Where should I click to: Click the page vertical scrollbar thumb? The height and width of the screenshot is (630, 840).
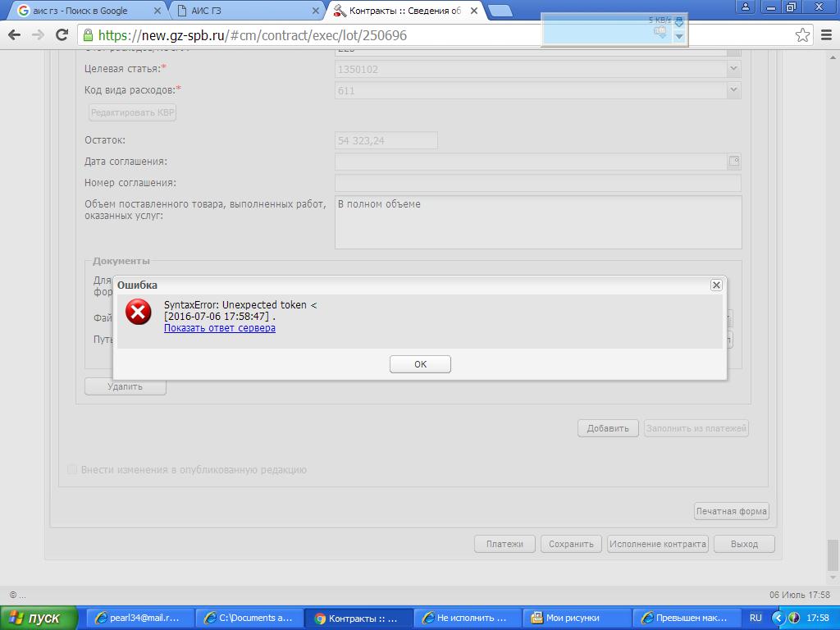[x=833, y=555]
